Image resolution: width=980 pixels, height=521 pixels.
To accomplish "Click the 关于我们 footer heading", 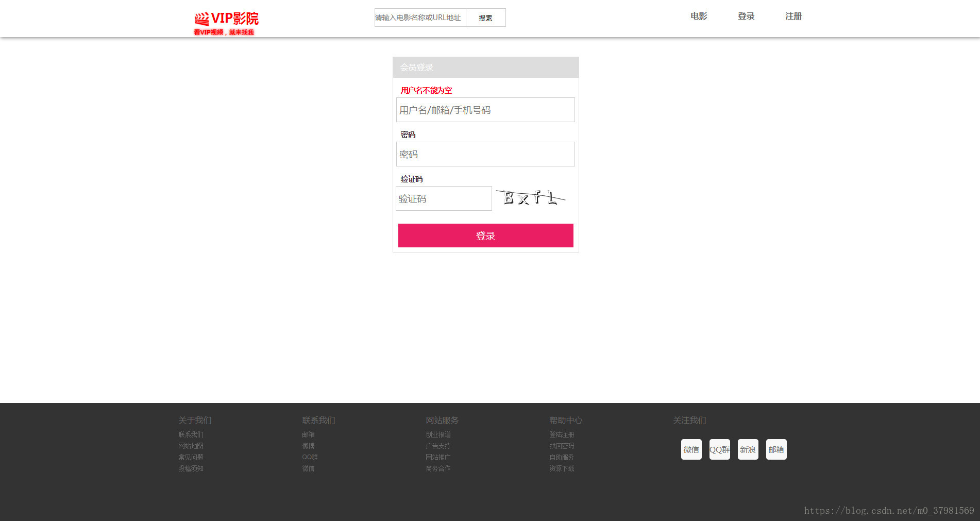I will pyautogui.click(x=195, y=420).
